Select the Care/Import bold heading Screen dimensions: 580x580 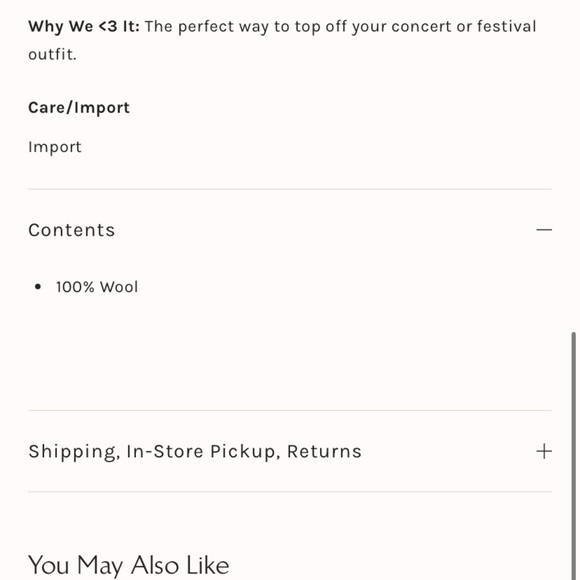(79, 108)
